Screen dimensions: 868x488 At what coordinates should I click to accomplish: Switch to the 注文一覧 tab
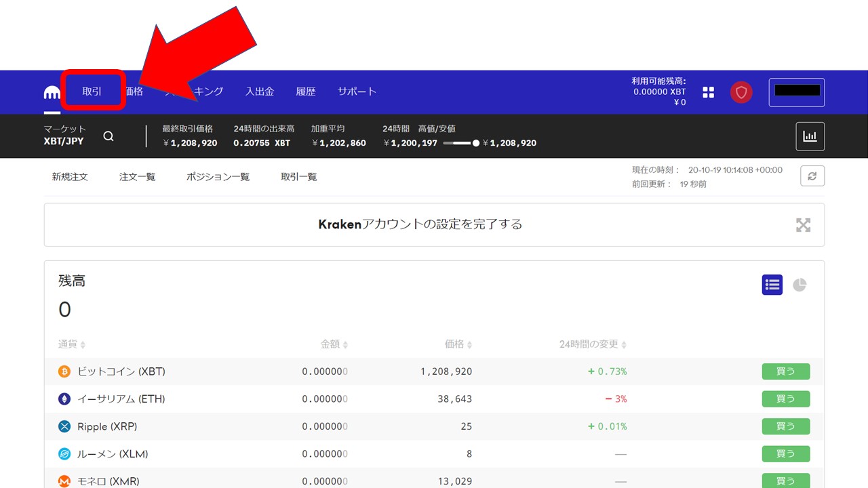(137, 176)
